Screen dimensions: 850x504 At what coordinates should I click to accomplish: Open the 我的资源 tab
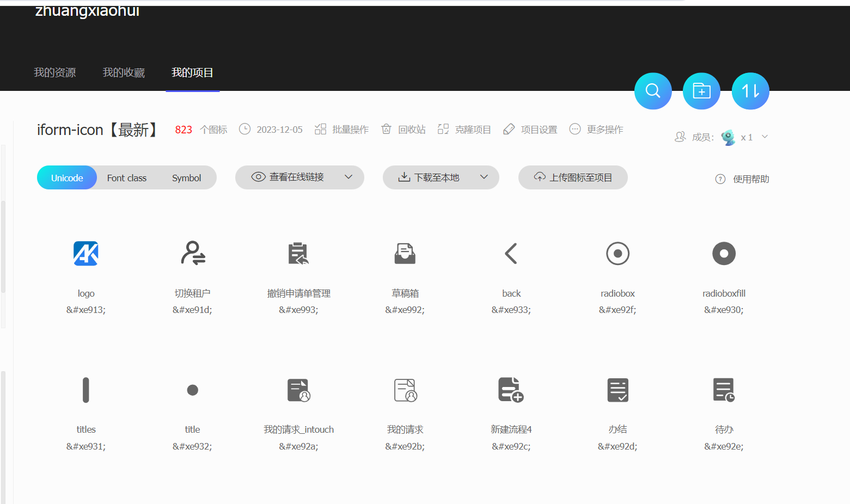point(54,73)
